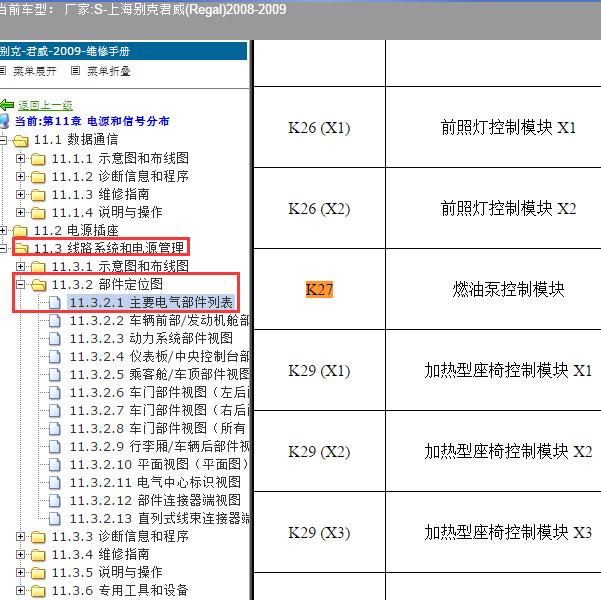Click folder icon of 11.2 电源插座
Image resolution: width=601 pixels, height=600 pixels.
click(x=21, y=231)
